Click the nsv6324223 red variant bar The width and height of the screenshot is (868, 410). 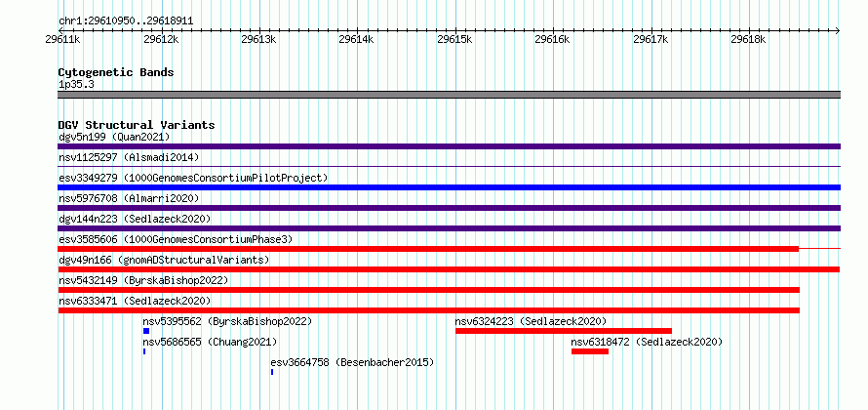(x=564, y=331)
